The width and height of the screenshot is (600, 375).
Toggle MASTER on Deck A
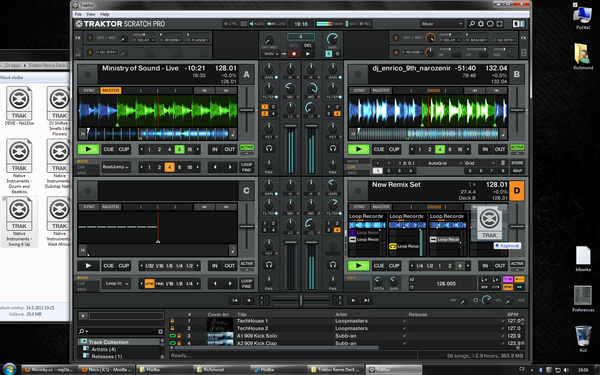pyautogui.click(x=111, y=91)
